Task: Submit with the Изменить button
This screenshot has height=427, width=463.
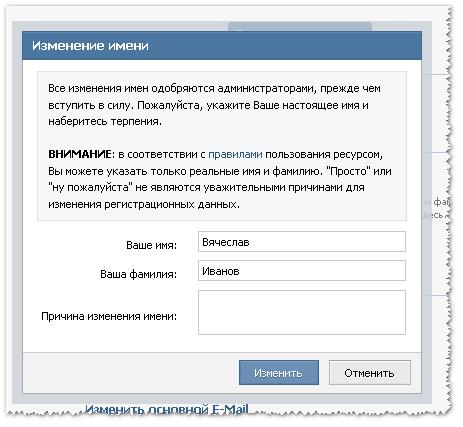Action: pos(279,373)
